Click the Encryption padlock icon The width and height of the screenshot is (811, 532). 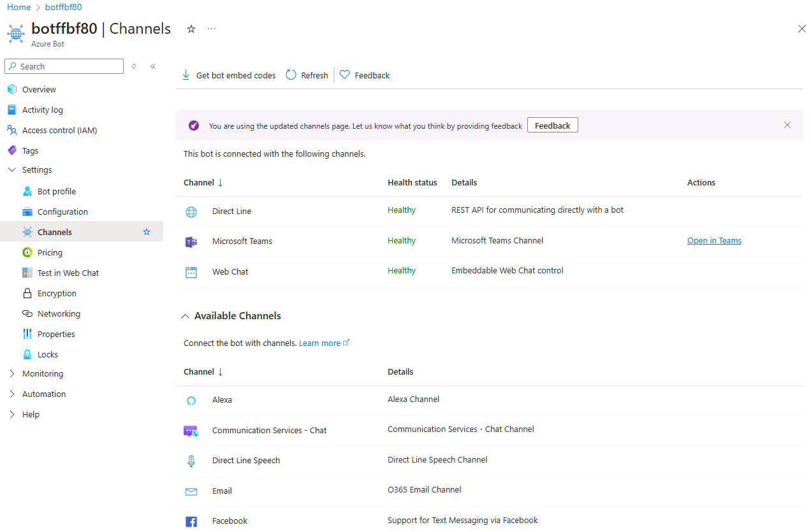(27, 293)
